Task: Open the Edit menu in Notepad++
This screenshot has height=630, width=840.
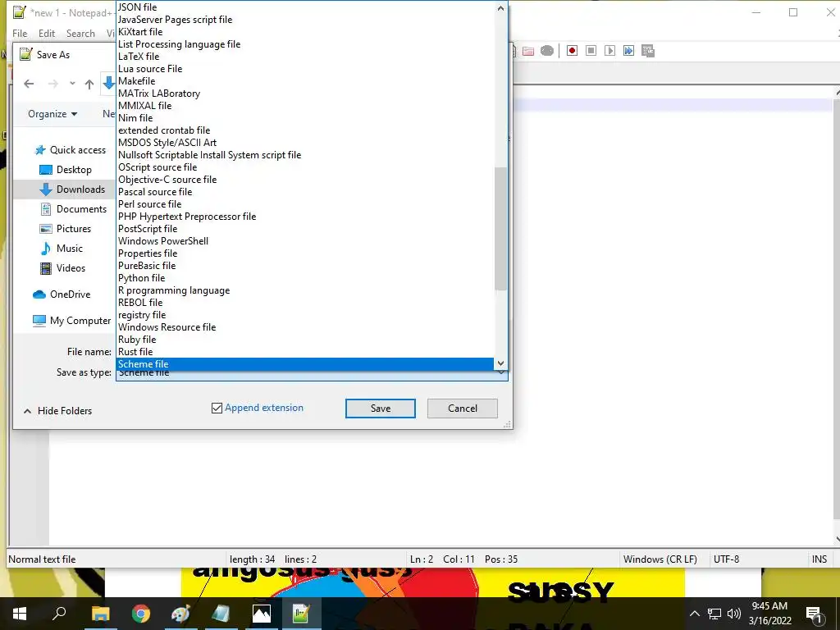Action: (x=47, y=33)
